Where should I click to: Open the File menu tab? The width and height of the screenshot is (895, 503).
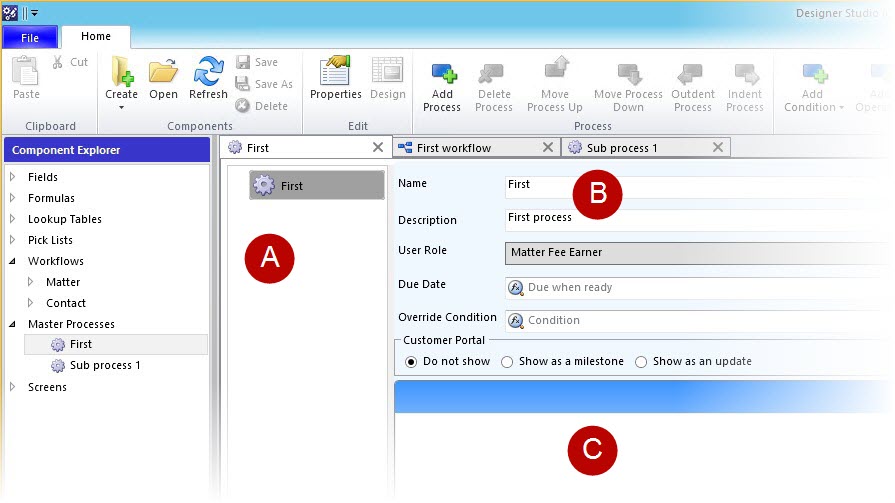pyautogui.click(x=30, y=37)
